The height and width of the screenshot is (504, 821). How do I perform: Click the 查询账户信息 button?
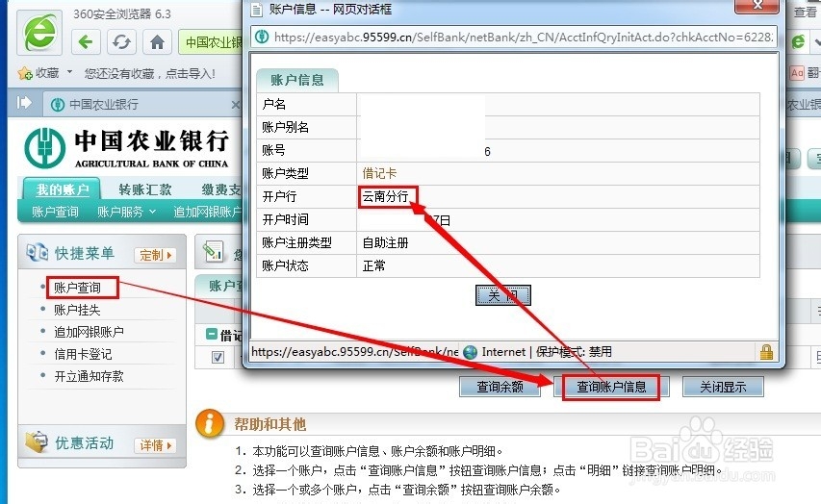[x=611, y=387]
